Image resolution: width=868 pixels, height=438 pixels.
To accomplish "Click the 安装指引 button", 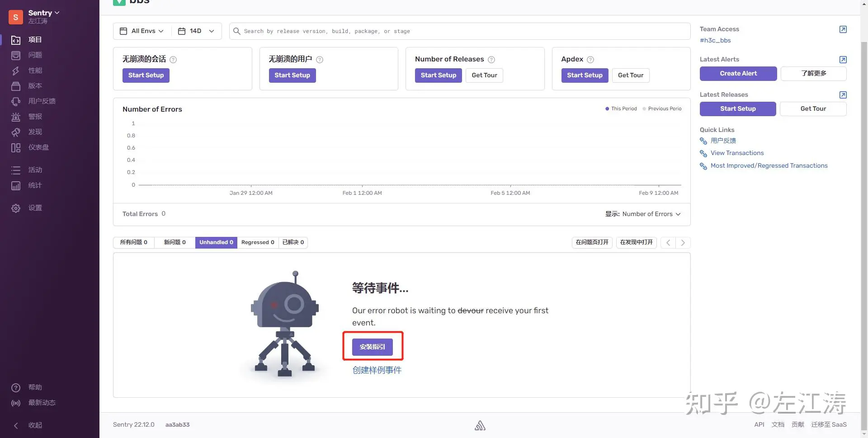I will click(372, 347).
